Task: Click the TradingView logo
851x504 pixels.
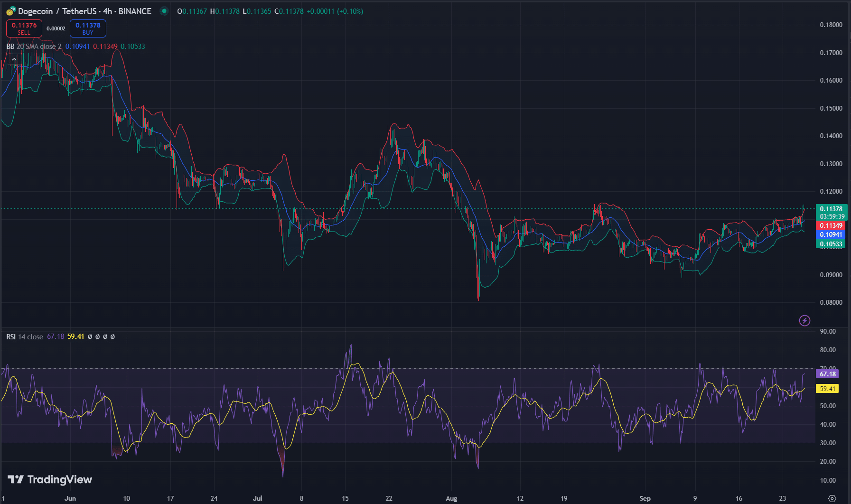Action: (x=50, y=479)
